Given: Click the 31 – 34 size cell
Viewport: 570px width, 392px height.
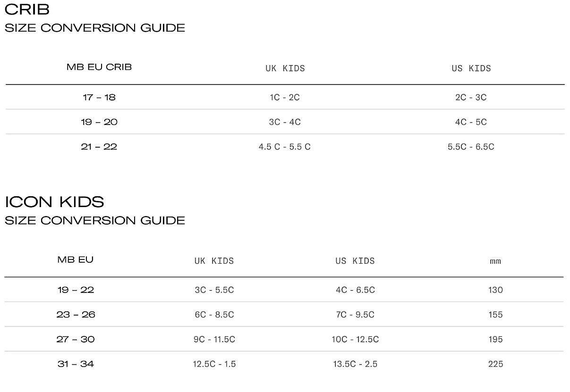Looking at the screenshot, I should 76,364.
